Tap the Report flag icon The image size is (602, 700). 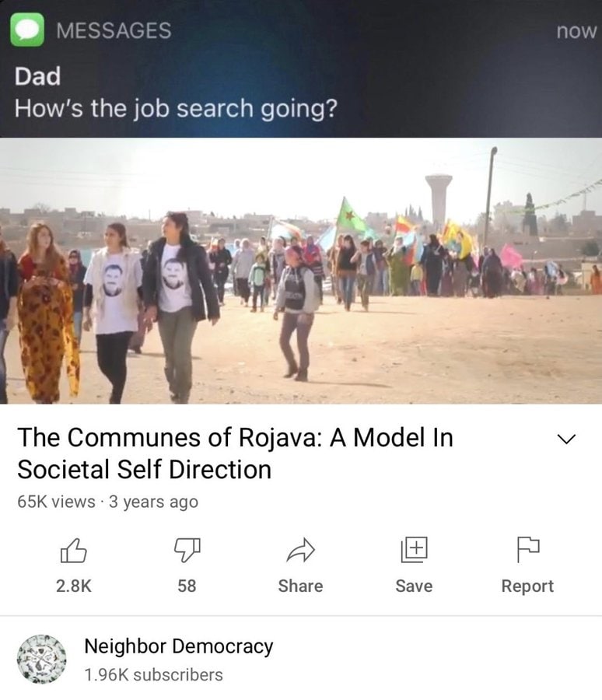[528, 550]
